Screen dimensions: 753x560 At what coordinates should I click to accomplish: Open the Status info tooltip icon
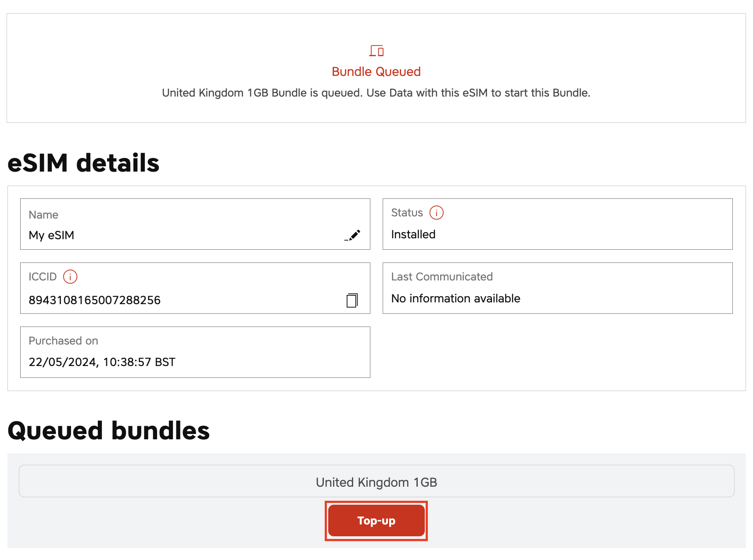pos(436,213)
